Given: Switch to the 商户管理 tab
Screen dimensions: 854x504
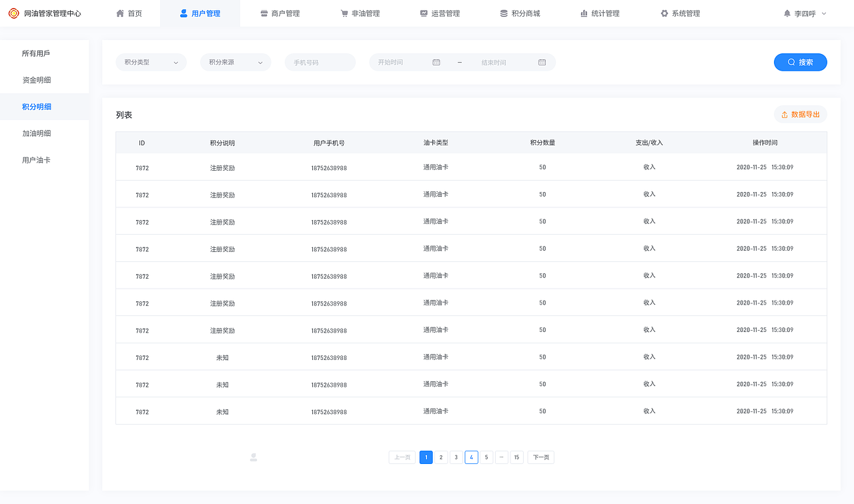Looking at the screenshot, I should (x=280, y=13).
